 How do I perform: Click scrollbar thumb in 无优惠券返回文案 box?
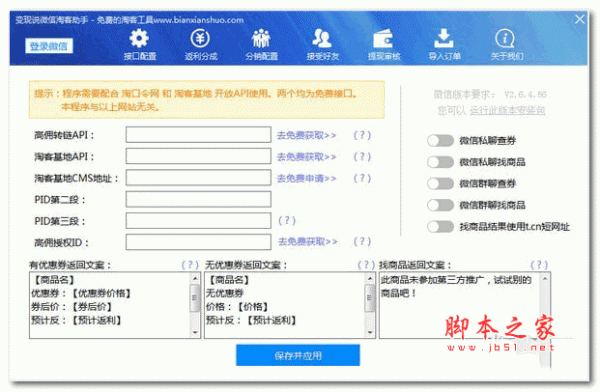[x=370, y=298]
